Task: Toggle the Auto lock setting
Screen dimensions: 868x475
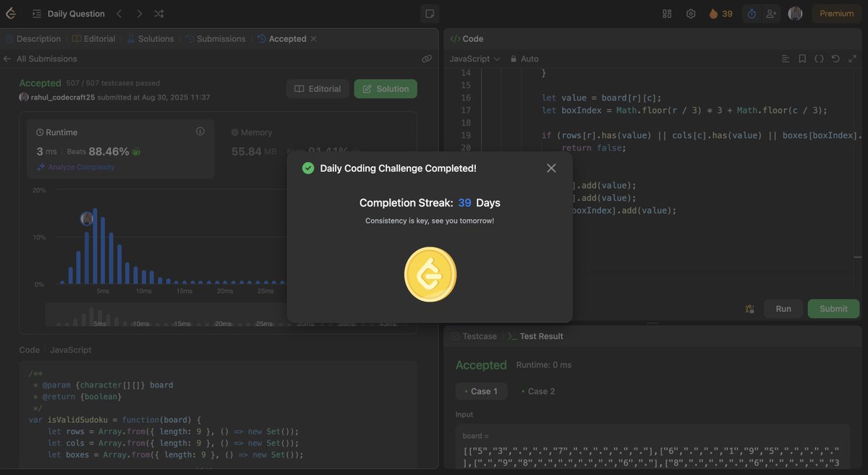Action: tap(524, 59)
